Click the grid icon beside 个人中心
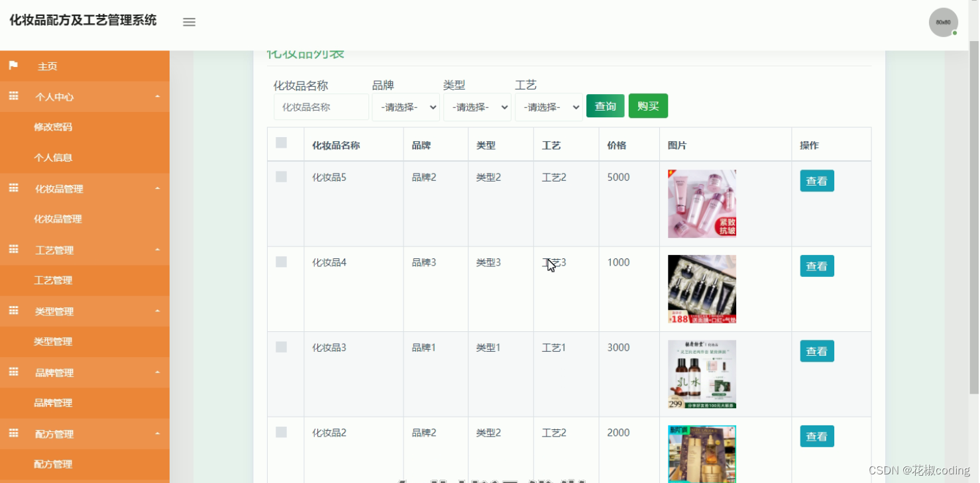Screen dimensions: 980x483 click(x=13, y=97)
